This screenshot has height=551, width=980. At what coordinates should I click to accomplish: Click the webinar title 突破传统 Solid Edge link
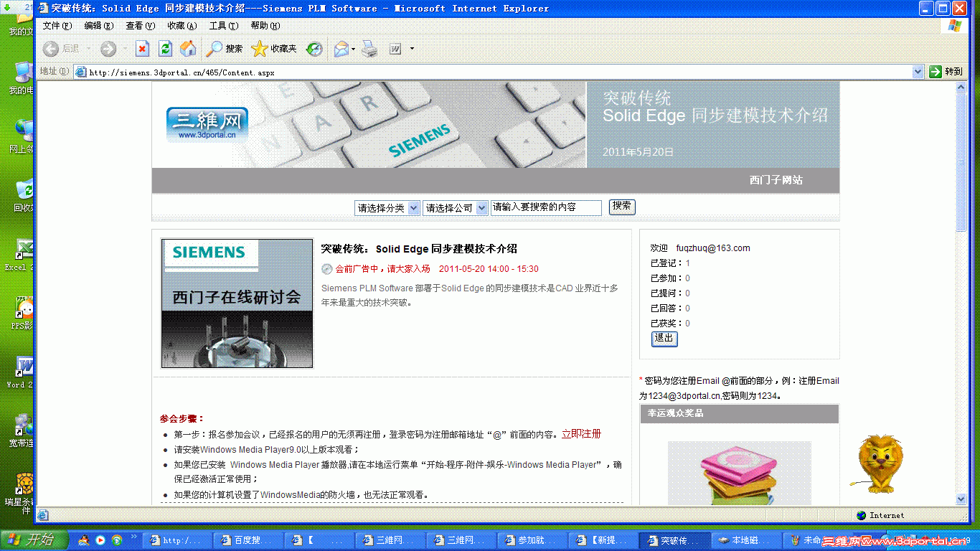coord(419,249)
